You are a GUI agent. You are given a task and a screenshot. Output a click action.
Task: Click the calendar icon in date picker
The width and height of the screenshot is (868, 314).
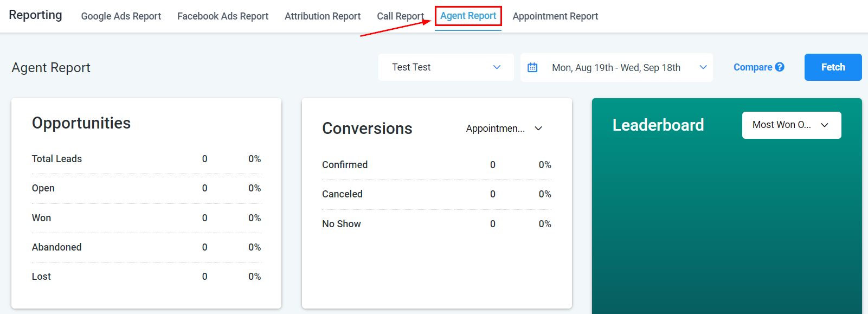click(532, 67)
